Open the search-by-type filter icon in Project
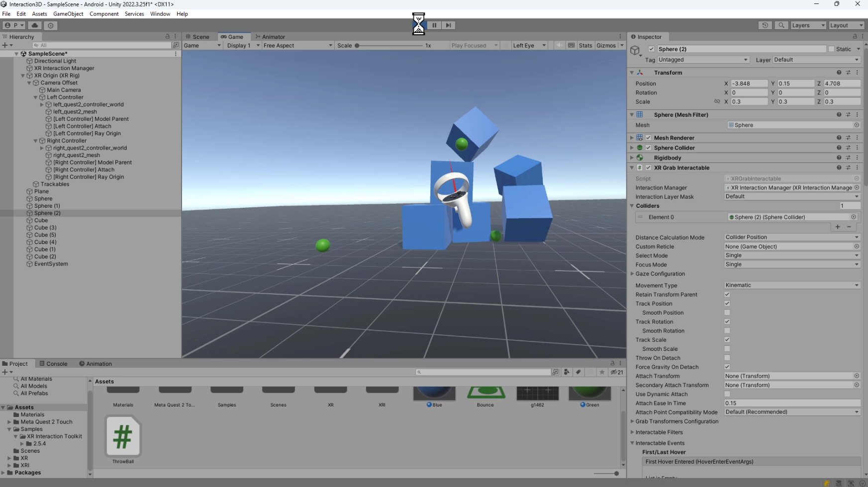 point(567,372)
